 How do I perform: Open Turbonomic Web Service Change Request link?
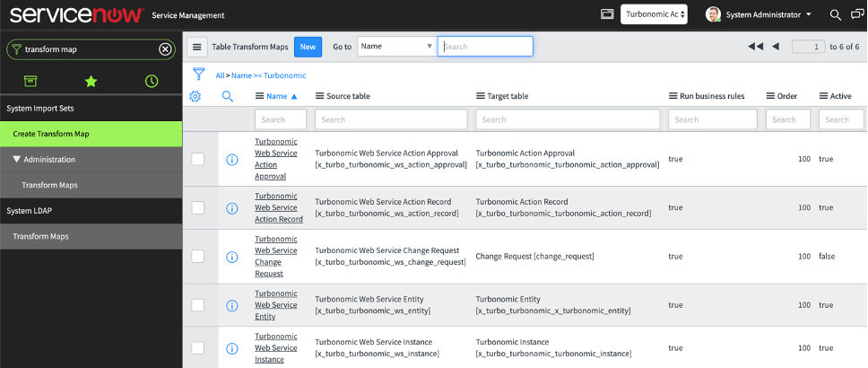(275, 257)
